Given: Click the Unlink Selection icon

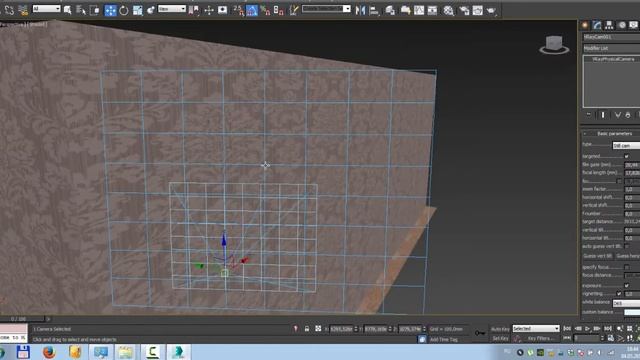Looking at the screenshot, I should pos(9,10).
